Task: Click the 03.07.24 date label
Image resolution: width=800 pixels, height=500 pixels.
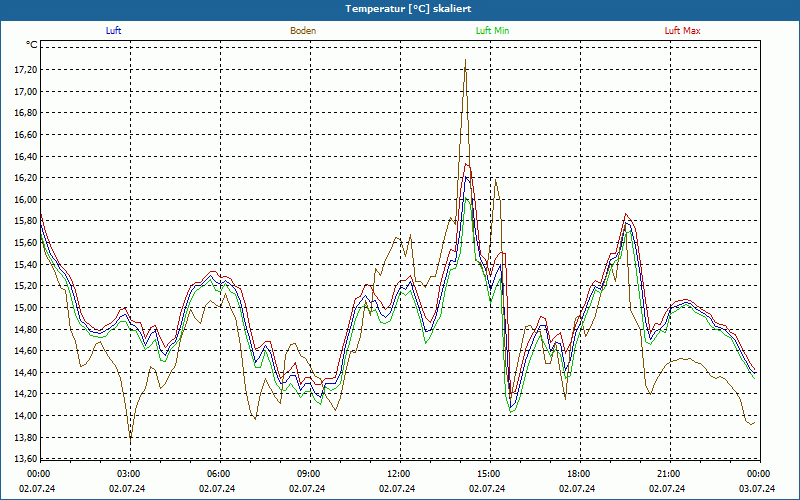Action: (757, 488)
